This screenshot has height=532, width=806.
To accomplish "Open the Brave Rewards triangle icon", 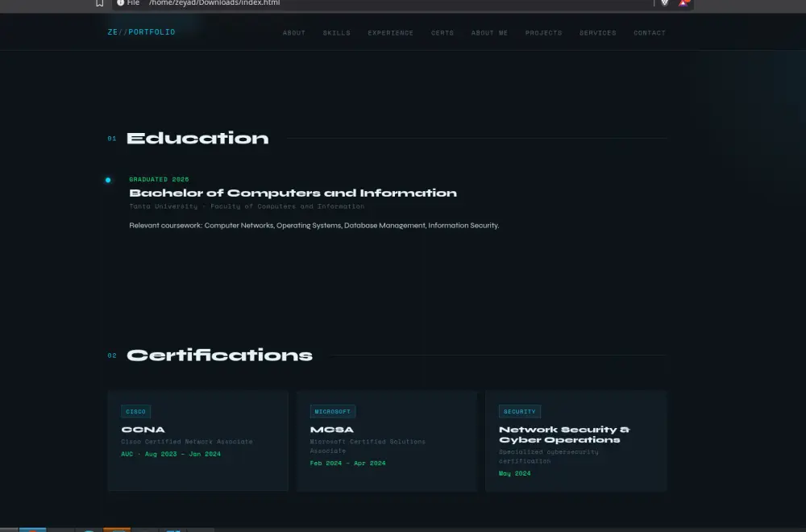I will point(683,2).
